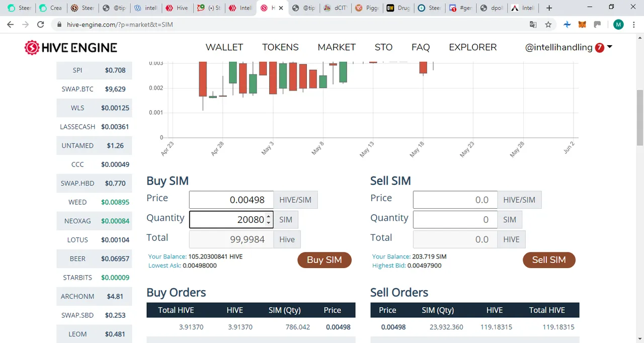Click the 105.20300841 HIVE balance value
The width and height of the screenshot is (644, 343).
(x=215, y=256)
